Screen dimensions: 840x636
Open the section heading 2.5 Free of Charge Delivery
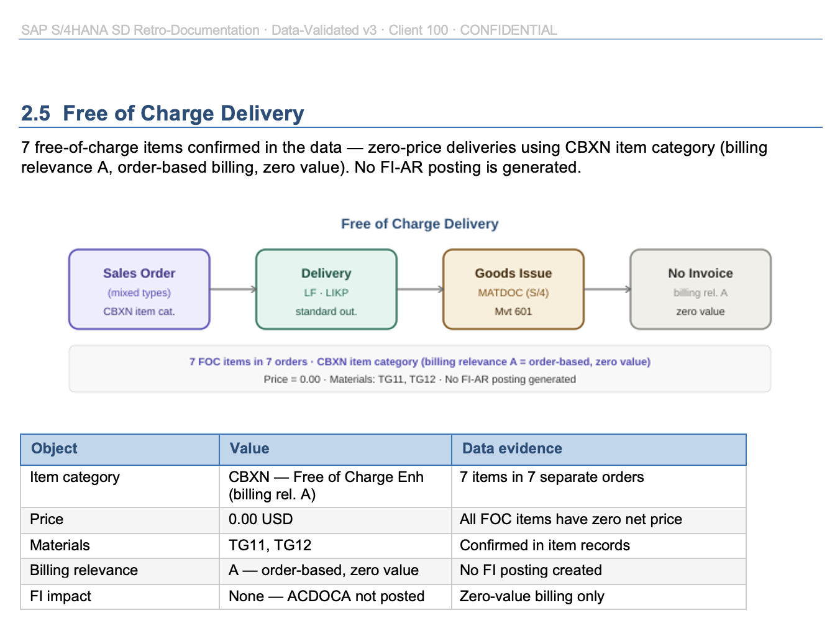tap(162, 113)
